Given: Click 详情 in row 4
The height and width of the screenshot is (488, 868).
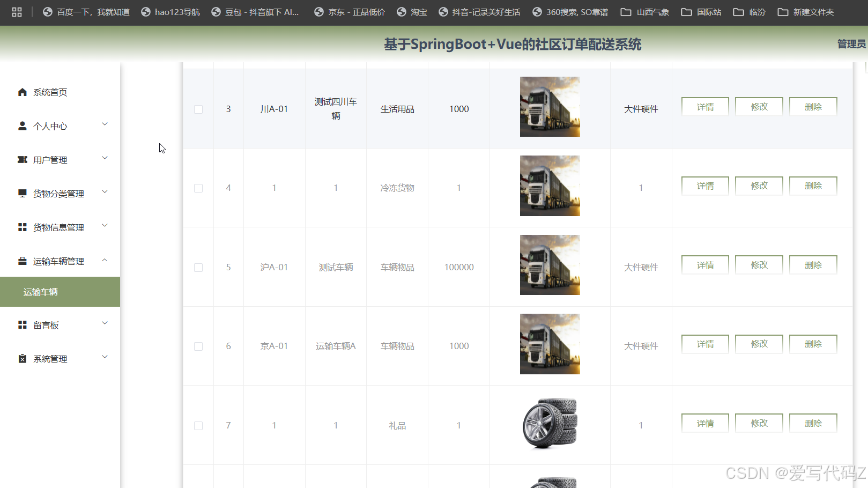Looking at the screenshot, I should (x=705, y=186).
